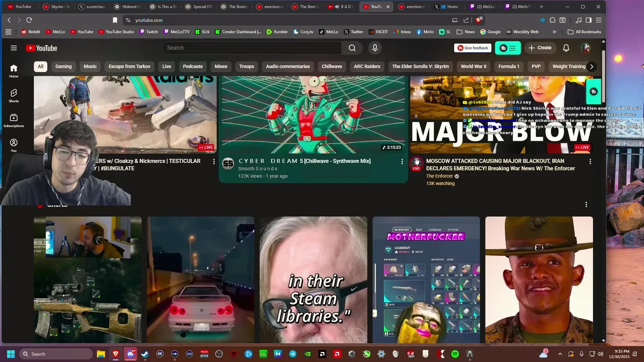Select the Live filter chip

click(167, 66)
